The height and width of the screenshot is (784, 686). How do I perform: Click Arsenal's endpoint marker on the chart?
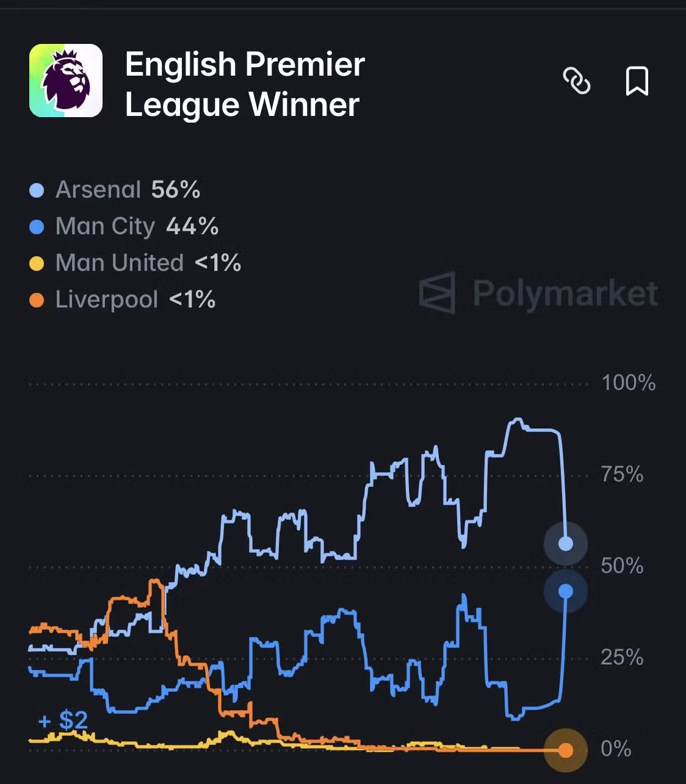566,544
